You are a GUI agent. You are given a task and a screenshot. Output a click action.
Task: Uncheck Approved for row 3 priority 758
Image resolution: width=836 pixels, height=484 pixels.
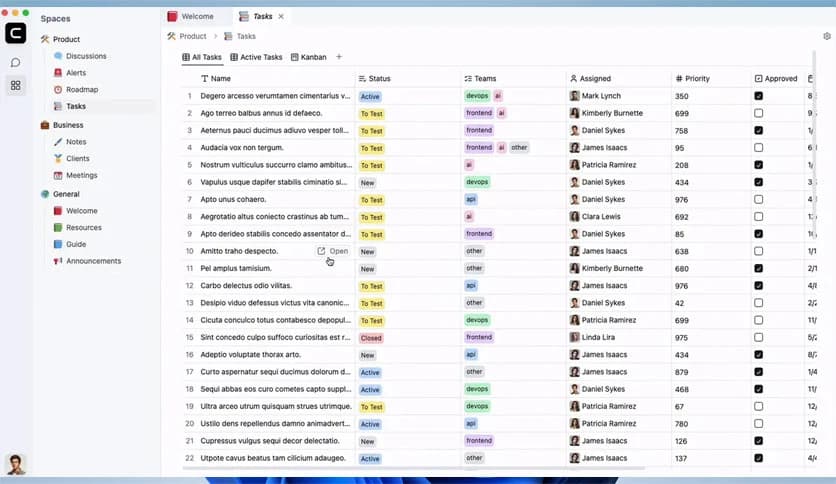coord(759,131)
